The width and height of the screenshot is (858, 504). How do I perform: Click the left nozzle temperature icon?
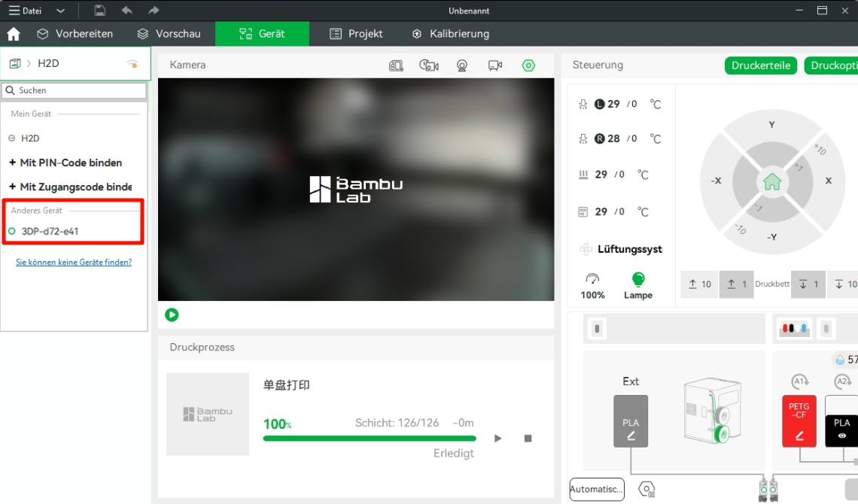coord(583,104)
